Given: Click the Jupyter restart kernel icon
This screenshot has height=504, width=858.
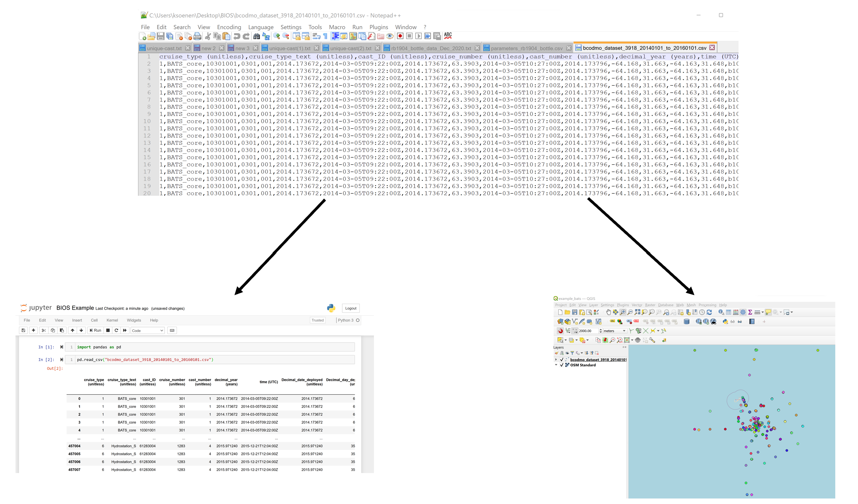Looking at the screenshot, I should [x=116, y=330].
